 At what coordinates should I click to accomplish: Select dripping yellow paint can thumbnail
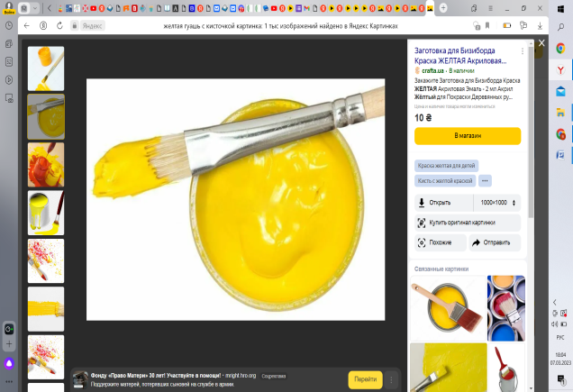pos(46,213)
